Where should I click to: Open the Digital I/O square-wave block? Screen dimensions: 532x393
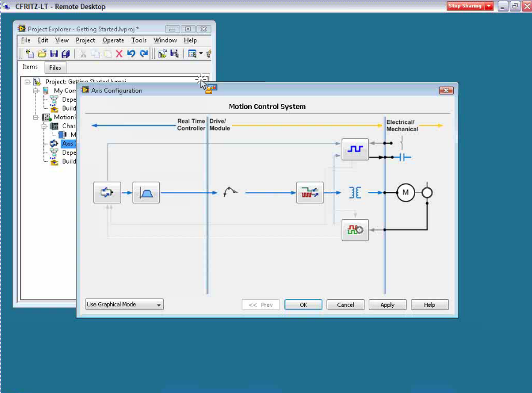355,149
